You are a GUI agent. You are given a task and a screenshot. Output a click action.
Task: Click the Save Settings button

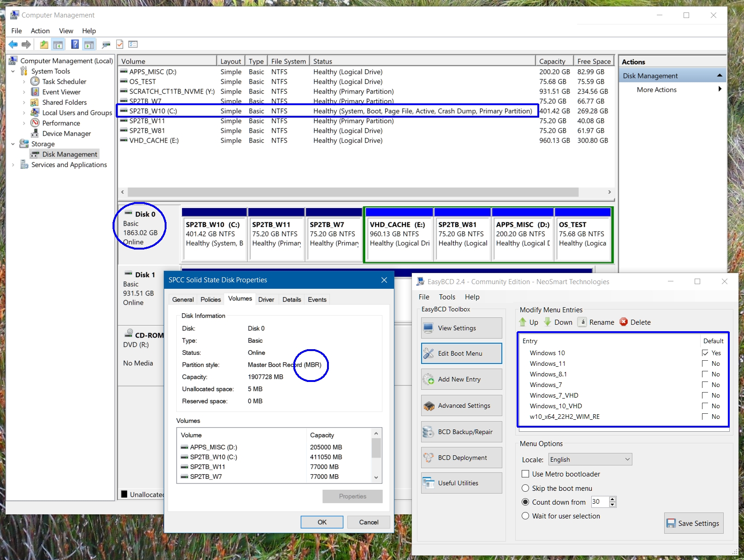click(693, 523)
